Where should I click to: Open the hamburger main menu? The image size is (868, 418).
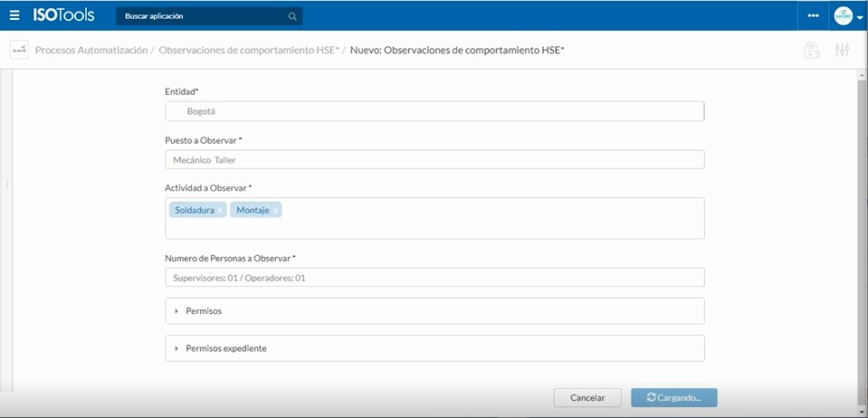14,15
